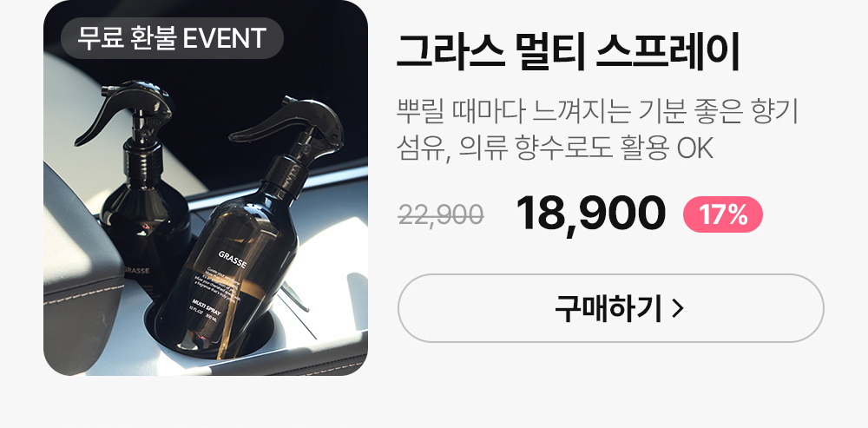The width and height of the screenshot is (868, 428).
Task: Click the small GRASSE text on back bottle
Action: point(135,271)
